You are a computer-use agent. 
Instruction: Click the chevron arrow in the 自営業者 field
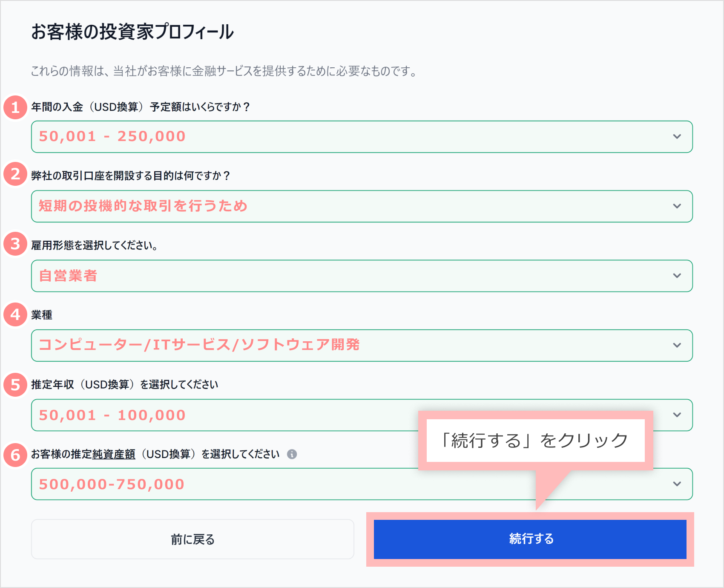pyautogui.click(x=677, y=276)
